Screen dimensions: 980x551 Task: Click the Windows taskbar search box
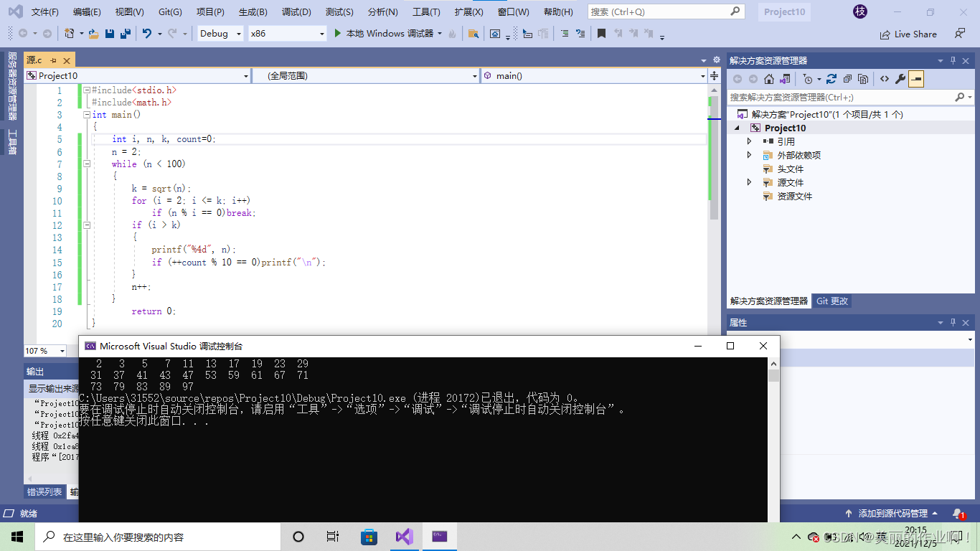157,537
